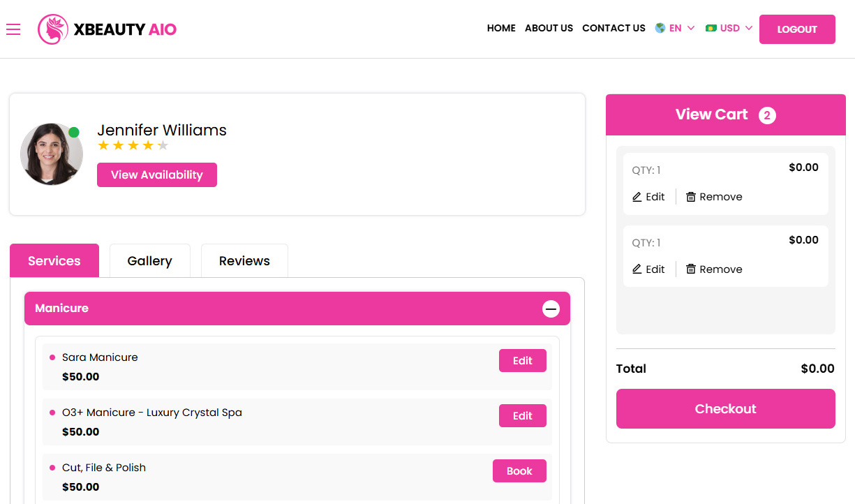Switch to the Gallery tab
Image resolution: width=855 pixels, height=504 pixels.
click(x=149, y=261)
